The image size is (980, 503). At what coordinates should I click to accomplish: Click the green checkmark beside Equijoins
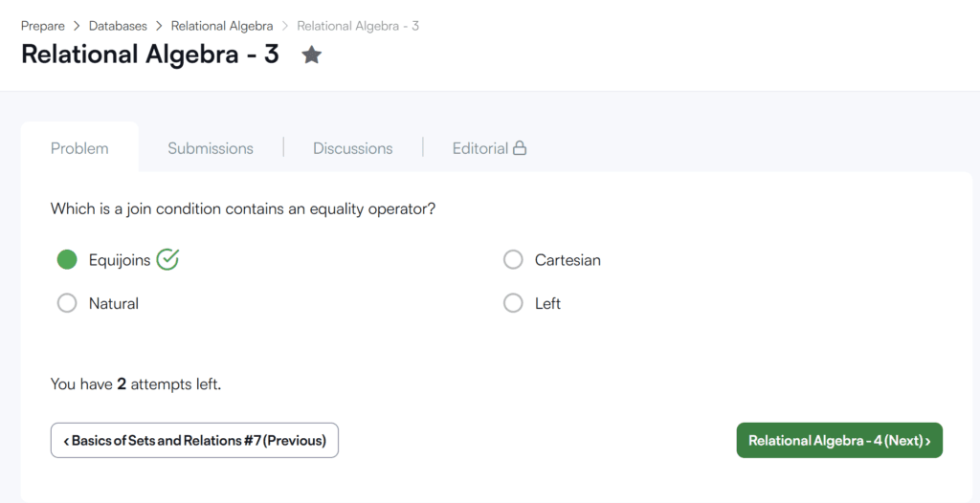(x=167, y=259)
